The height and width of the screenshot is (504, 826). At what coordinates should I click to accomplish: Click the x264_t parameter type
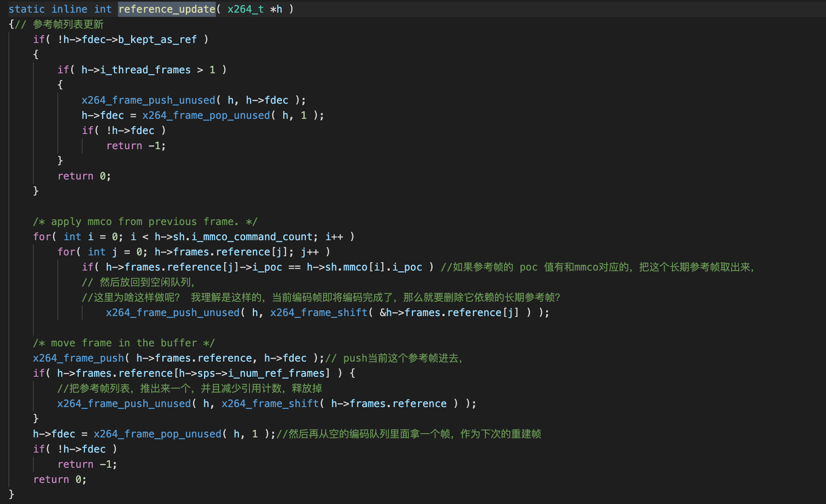[245, 9]
